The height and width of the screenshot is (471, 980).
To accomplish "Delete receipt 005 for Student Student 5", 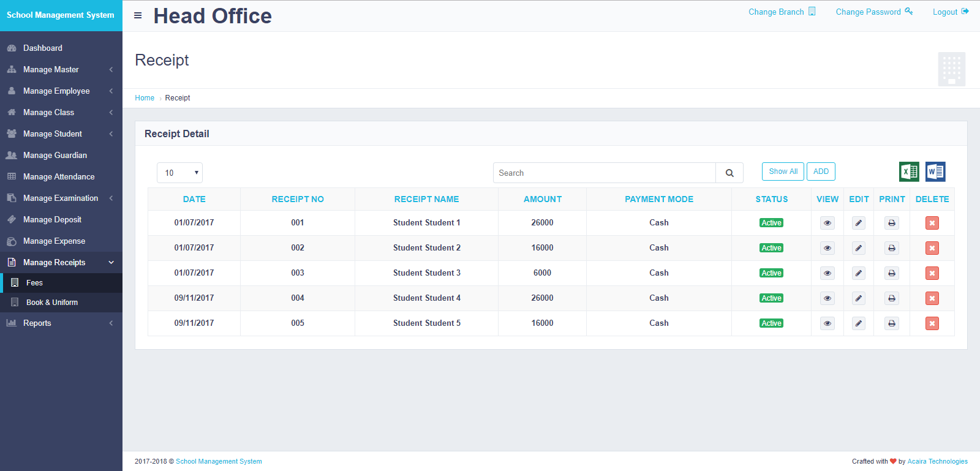I will 932,323.
